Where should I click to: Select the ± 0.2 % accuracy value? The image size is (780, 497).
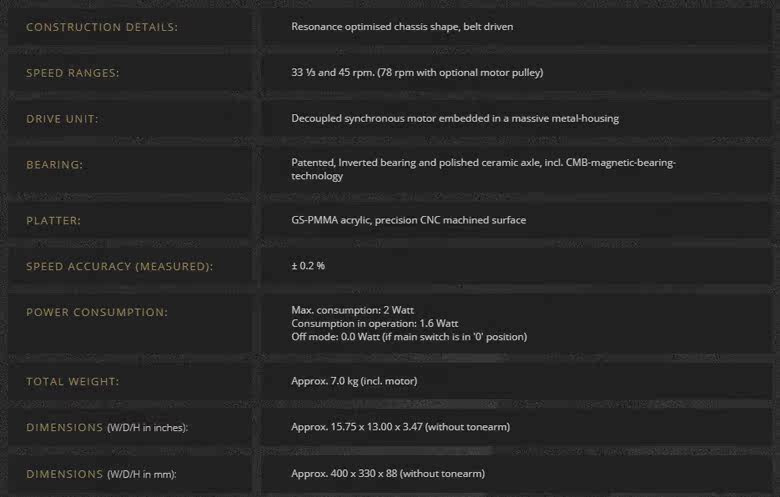(x=308, y=266)
